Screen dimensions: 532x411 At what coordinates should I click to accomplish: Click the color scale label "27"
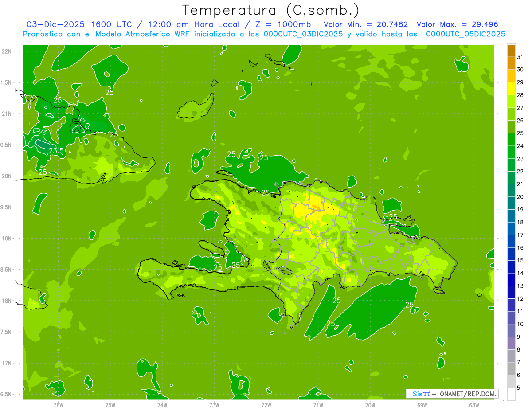coord(520,108)
